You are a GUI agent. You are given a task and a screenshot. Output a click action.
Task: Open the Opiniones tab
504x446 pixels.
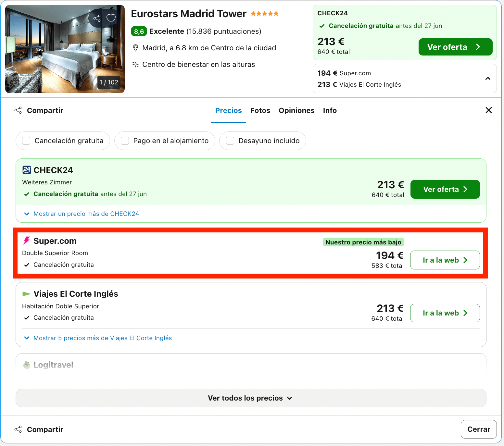pyautogui.click(x=296, y=110)
